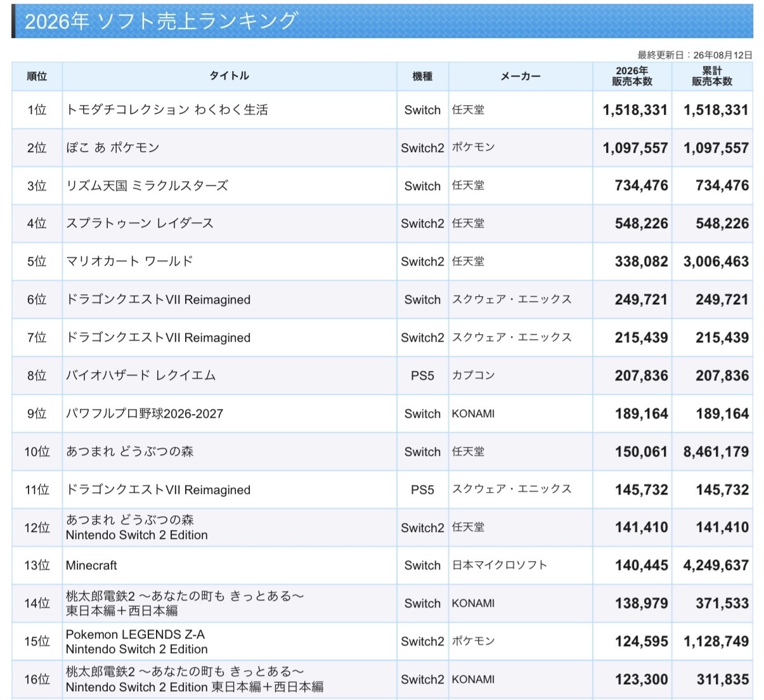Click Switch in the リズム天国 row

[422, 186]
